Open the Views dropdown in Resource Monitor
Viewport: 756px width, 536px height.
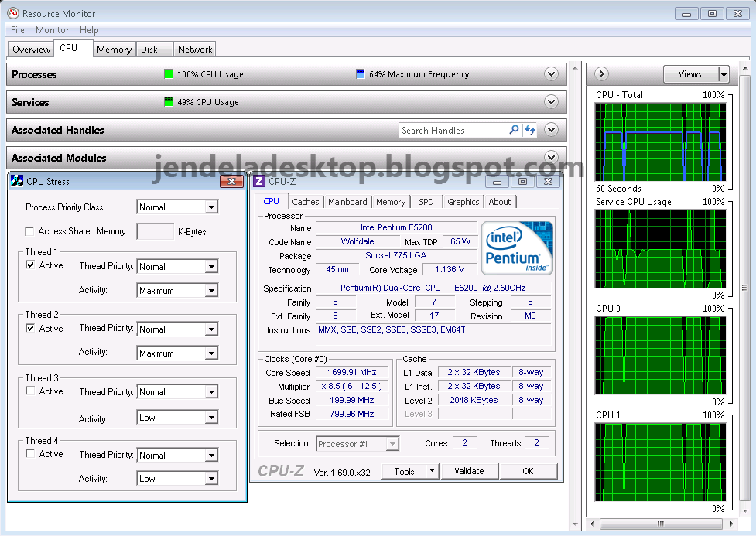pos(696,73)
